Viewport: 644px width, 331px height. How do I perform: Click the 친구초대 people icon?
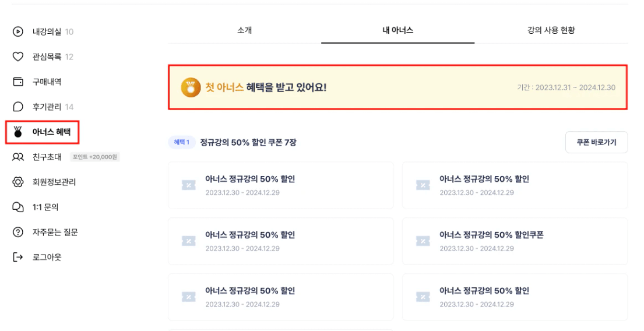(x=18, y=157)
